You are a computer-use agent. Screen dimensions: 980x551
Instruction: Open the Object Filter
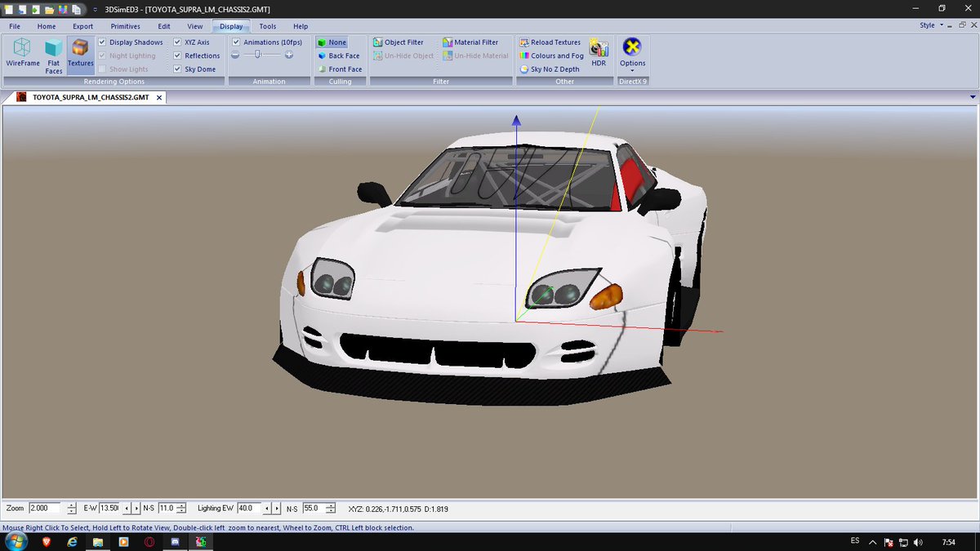tap(398, 42)
